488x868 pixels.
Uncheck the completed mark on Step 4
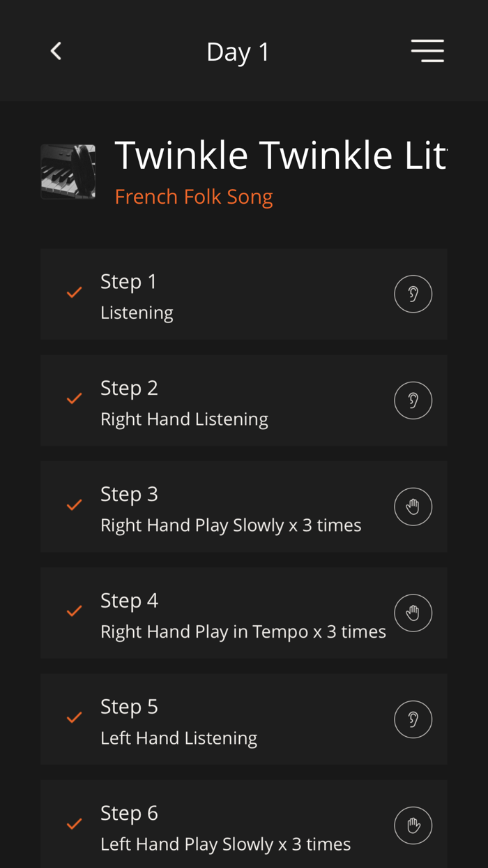click(x=73, y=612)
